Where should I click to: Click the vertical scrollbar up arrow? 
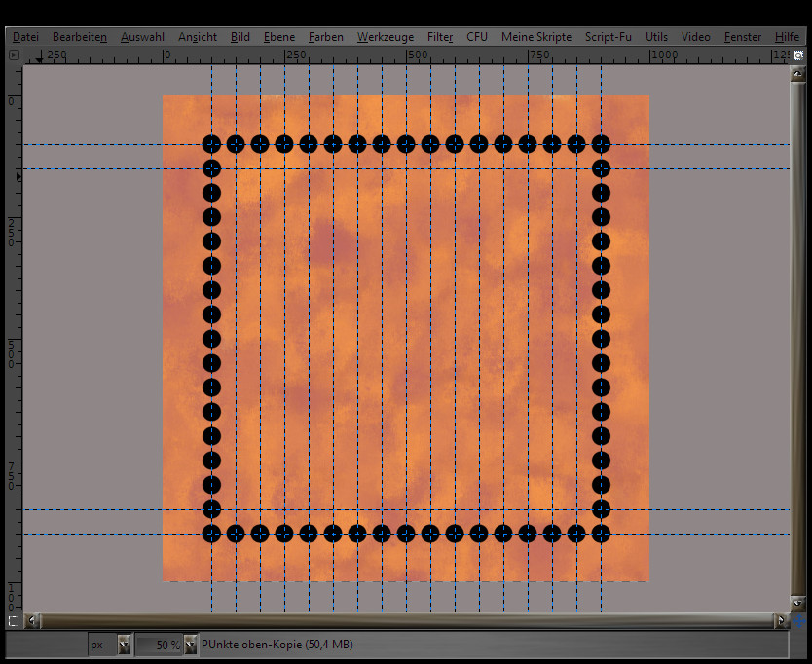(x=798, y=75)
